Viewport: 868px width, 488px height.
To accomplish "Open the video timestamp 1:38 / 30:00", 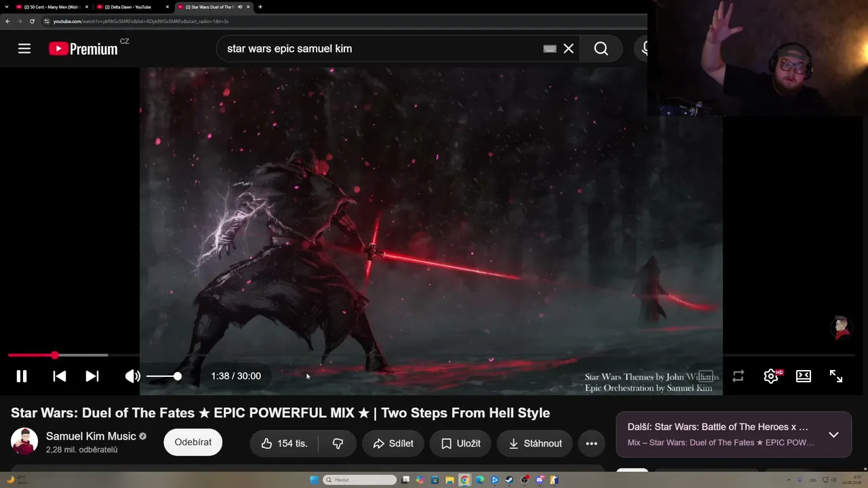I will coord(236,376).
